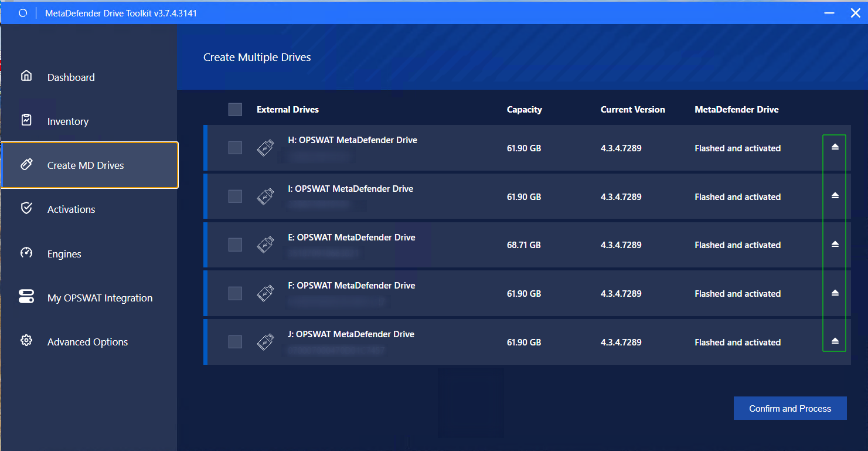
Task: Click 61.90 GB capacity in F: drive row
Action: (x=524, y=294)
